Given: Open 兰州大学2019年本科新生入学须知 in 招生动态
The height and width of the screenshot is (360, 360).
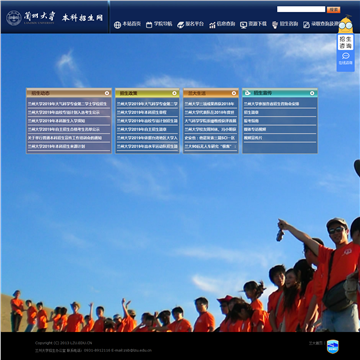Looking at the screenshot, I should [57, 121].
